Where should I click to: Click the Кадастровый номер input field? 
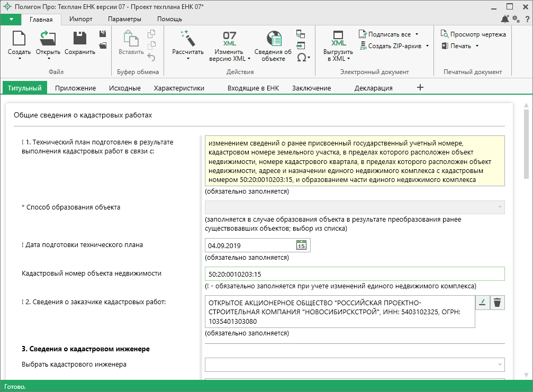[354, 274]
